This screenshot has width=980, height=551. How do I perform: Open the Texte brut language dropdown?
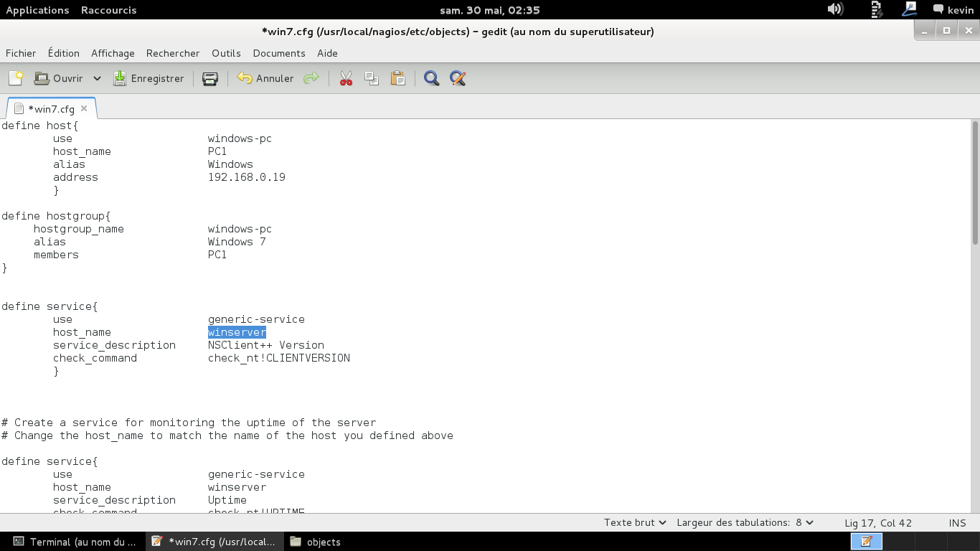[635, 522]
